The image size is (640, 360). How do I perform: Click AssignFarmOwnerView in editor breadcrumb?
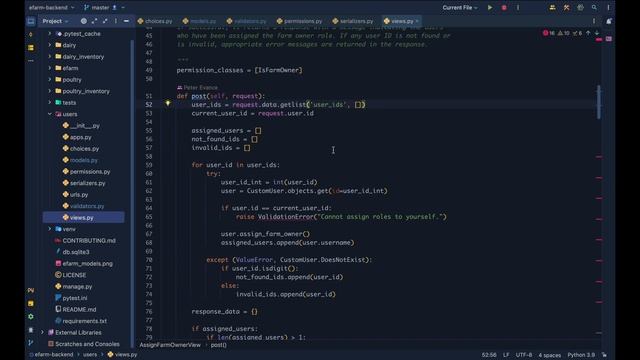point(170,345)
